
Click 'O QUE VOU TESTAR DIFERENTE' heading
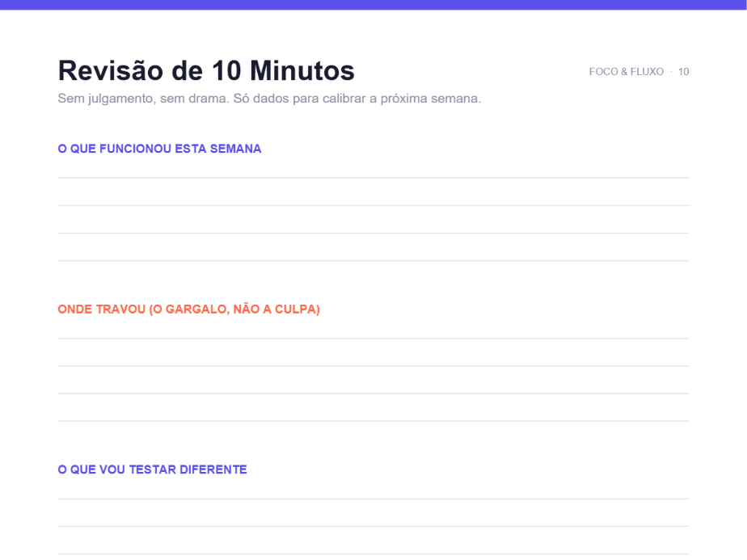[153, 469]
